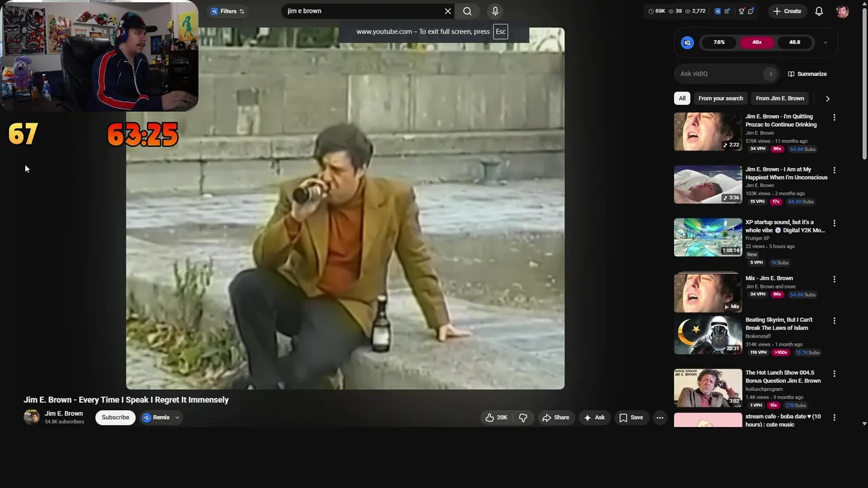
Task: Select the All filter chip
Action: (682, 98)
